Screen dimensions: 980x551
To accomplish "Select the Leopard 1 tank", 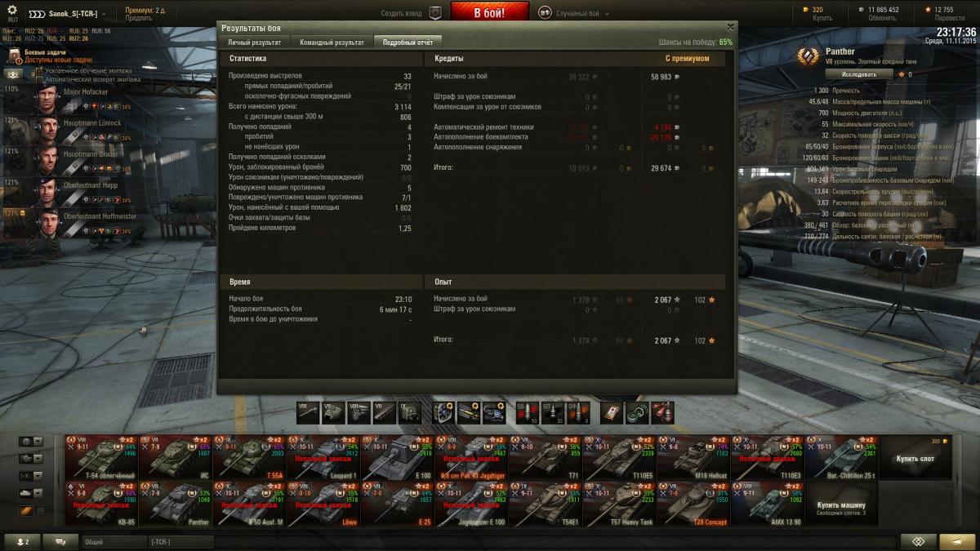I will [324, 457].
